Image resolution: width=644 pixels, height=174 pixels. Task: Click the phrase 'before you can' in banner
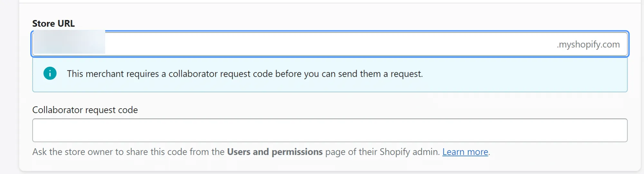point(305,74)
